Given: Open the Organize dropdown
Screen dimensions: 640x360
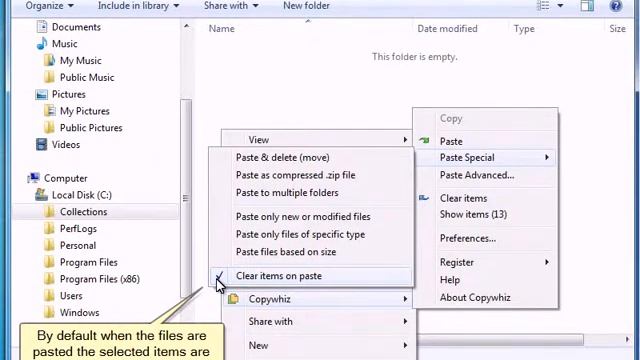Looking at the screenshot, I should pos(49,6).
